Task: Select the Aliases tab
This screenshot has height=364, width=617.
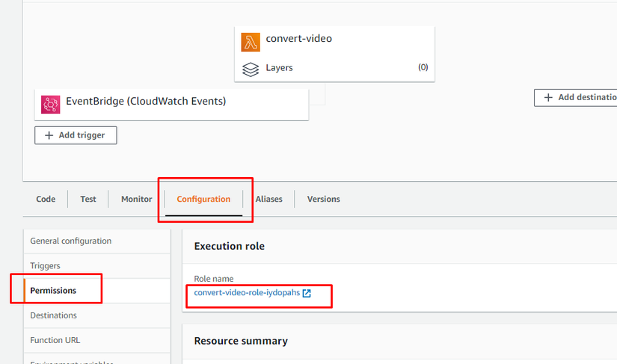Action: (x=269, y=199)
